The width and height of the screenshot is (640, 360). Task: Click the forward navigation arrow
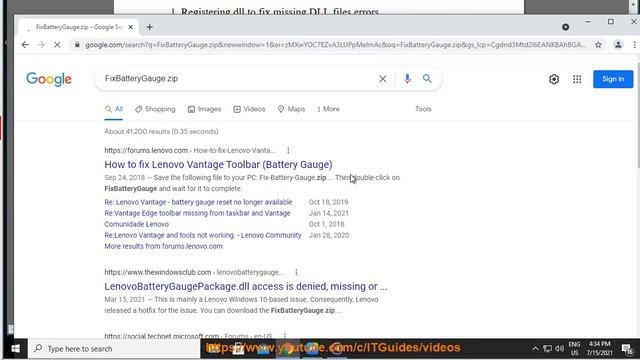coord(41,44)
